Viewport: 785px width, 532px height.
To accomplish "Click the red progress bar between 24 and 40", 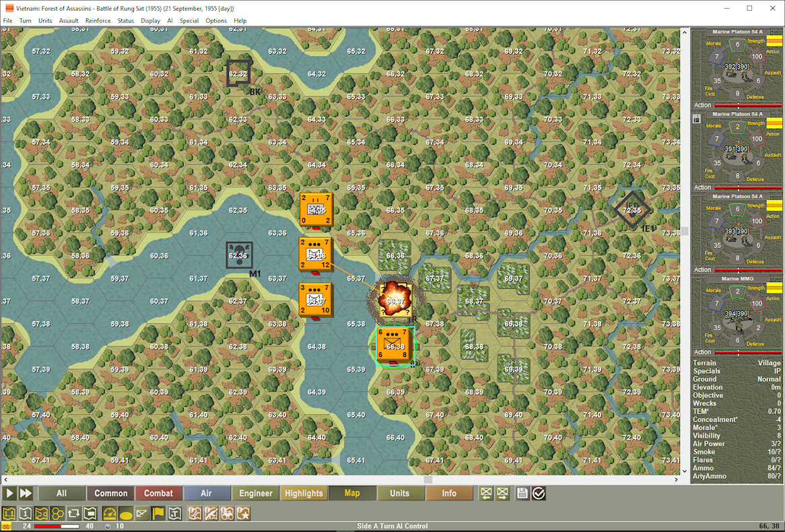I will tap(56, 526).
